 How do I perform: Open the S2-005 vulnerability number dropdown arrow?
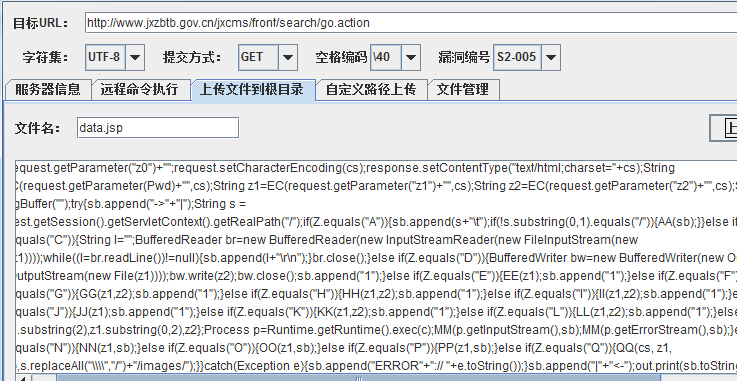pyautogui.click(x=550, y=57)
